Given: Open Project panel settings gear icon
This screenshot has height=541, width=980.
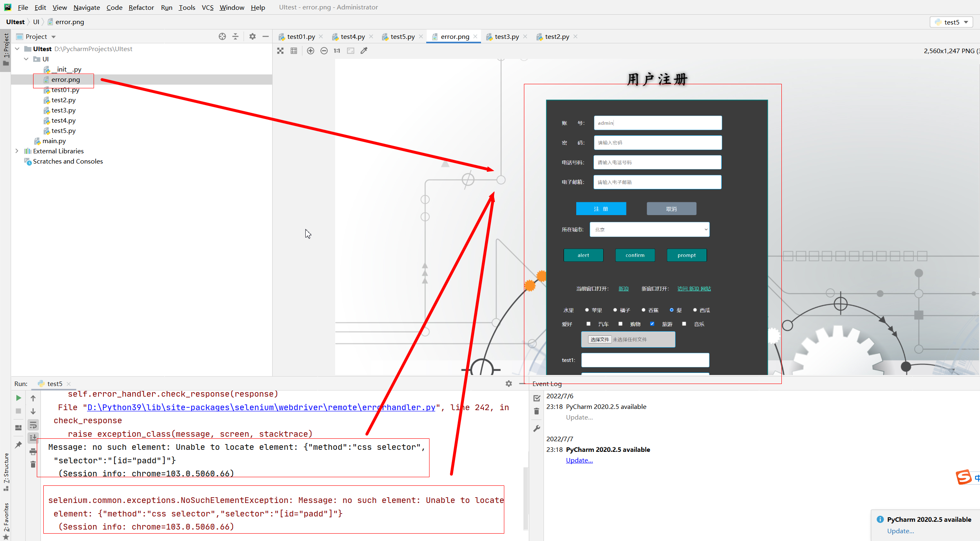Looking at the screenshot, I should [x=253, y=36].
